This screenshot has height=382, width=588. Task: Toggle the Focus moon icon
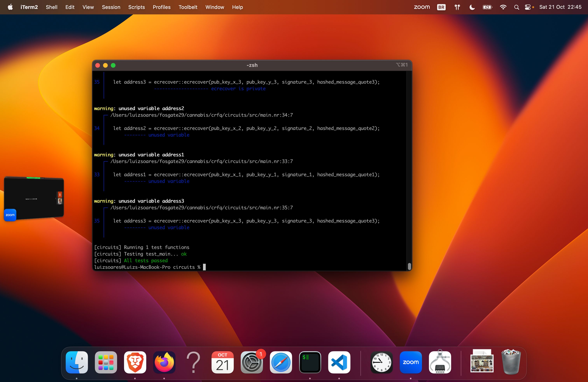[472, 7]
